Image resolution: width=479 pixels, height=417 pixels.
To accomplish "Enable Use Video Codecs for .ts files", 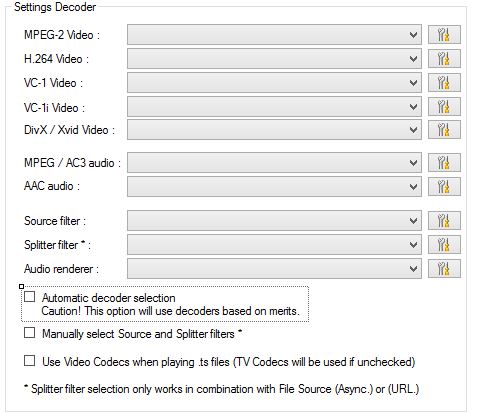I will click(30, 361).
